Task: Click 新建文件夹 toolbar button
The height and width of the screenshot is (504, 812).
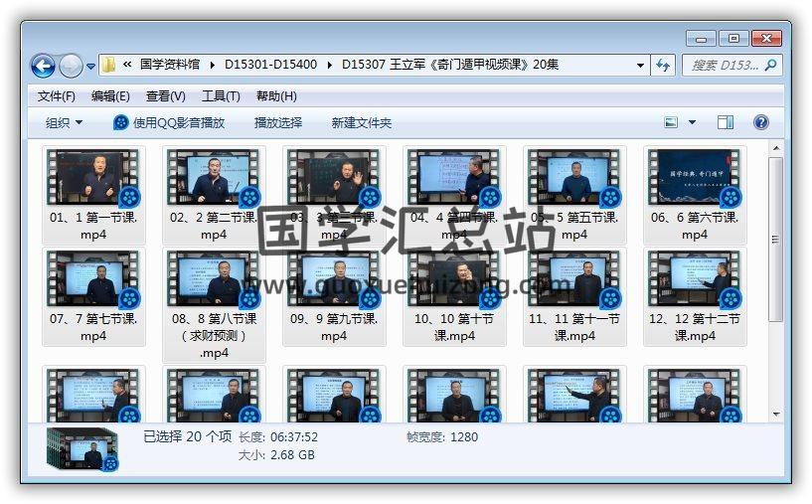Action: pyautogui.click(x=362, y=122)
